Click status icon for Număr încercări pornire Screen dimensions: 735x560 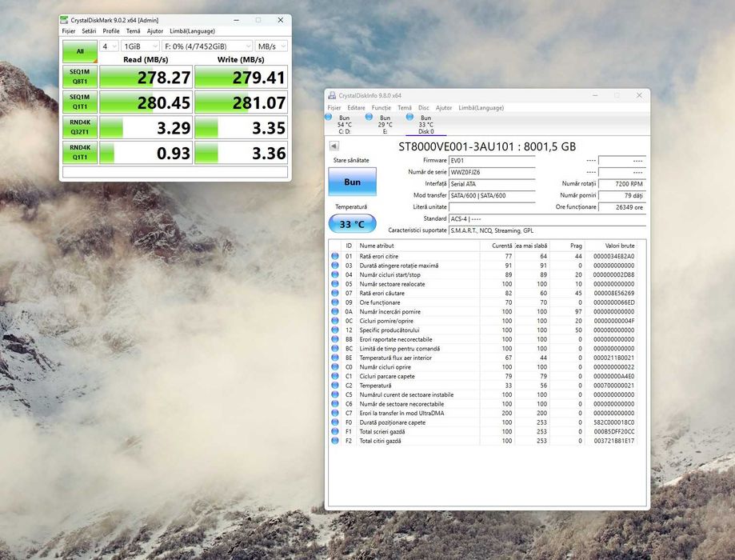pyautogui.click(x=334, y=311)
